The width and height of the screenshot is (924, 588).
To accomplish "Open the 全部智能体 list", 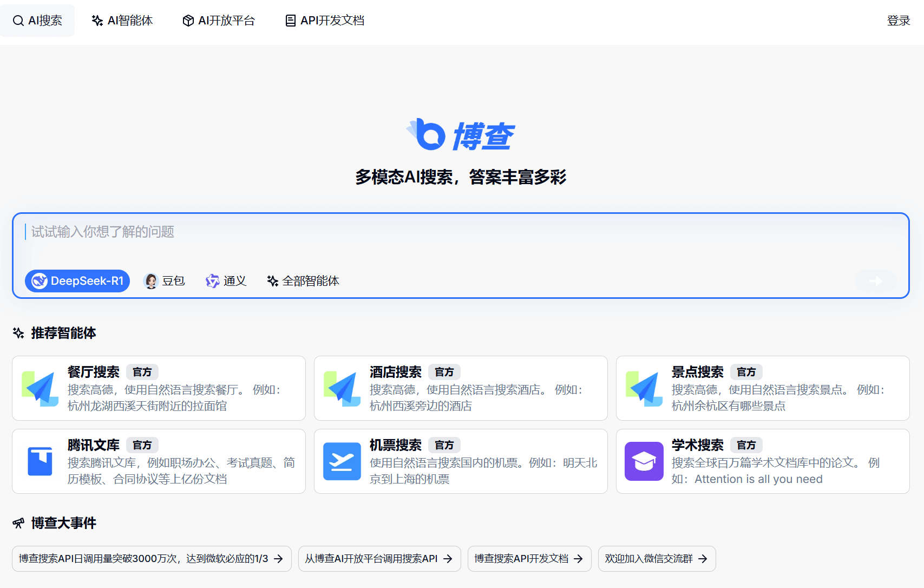I will [303, 281].
